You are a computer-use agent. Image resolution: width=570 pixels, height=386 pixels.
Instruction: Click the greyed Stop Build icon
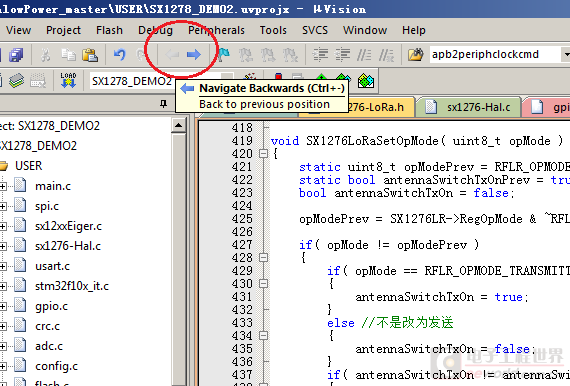pyautogui.click(x=38, y=81)
